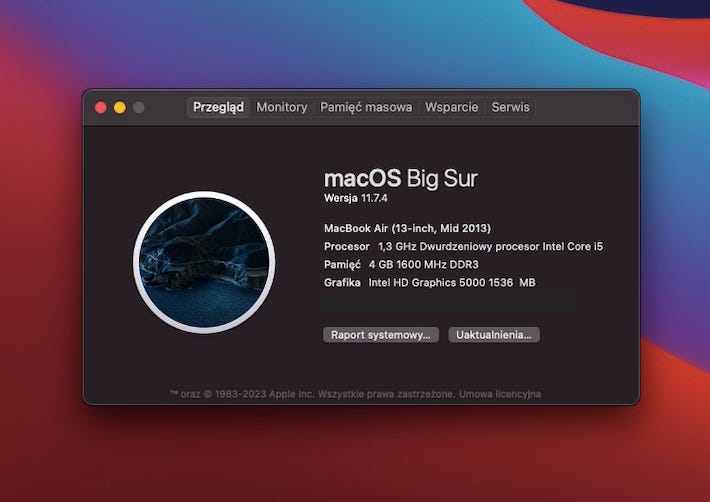The height and width of the screenshot is (502, 710).
Task: Open the Wsparcie tab
Action: click(x=451, y=107)
